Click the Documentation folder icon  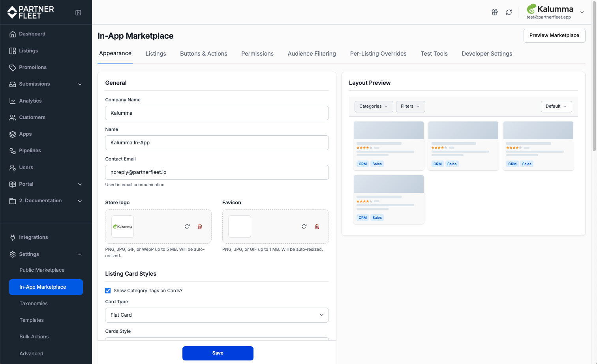coord(13,201)
